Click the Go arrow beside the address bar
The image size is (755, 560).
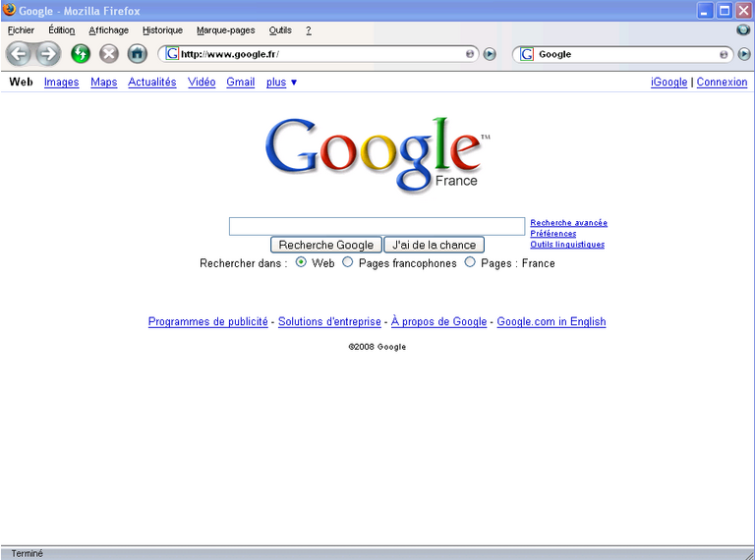(x=490, y=54)
